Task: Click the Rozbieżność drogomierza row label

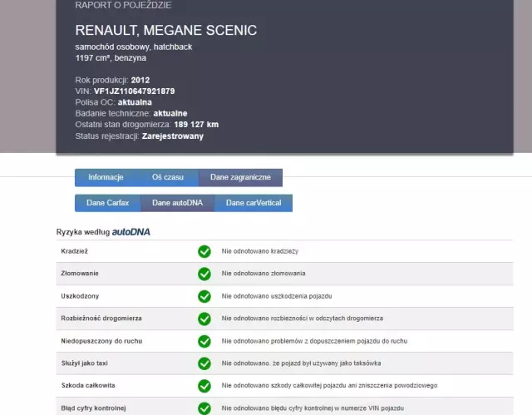Action: [101, 319]
